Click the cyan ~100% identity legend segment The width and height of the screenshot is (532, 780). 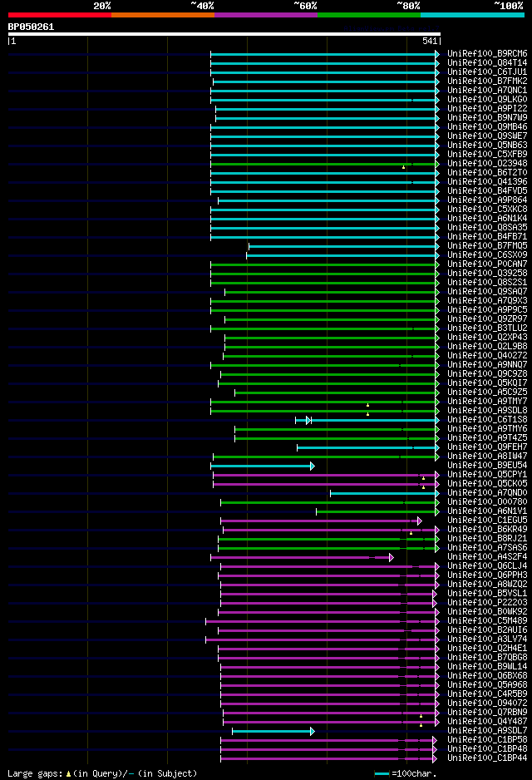(x=473, y=15)
